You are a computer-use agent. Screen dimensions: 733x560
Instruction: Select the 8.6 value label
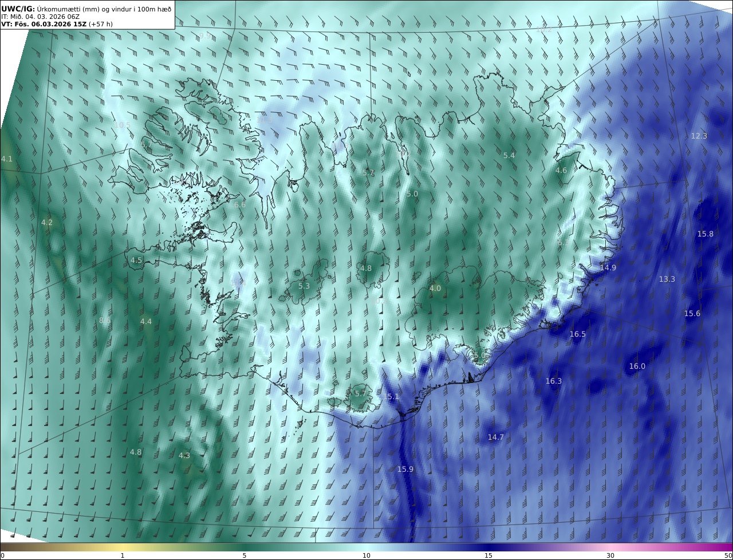105,321
